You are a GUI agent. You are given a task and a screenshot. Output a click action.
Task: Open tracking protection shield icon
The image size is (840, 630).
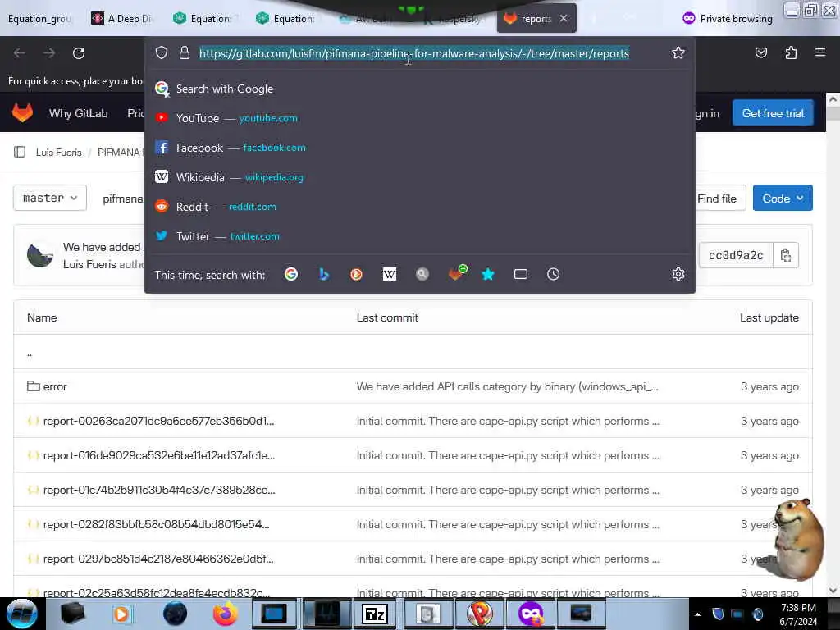(x=162, y=52)
